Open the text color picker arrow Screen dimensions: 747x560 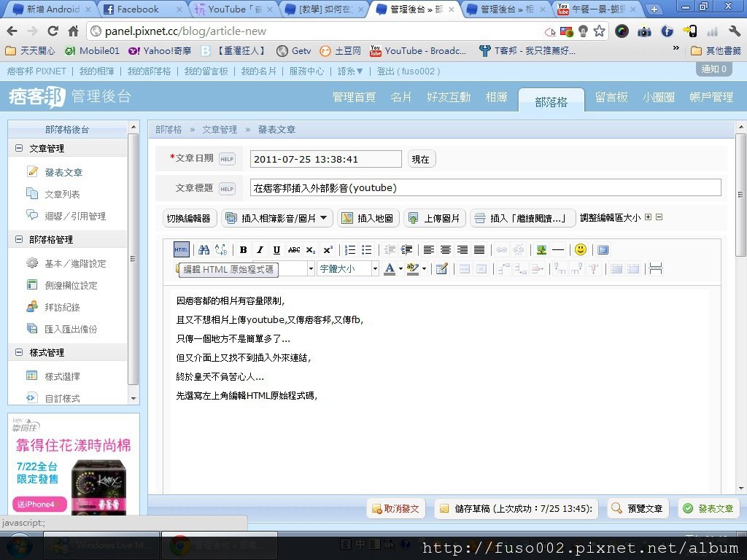click(x=400, y=268)
